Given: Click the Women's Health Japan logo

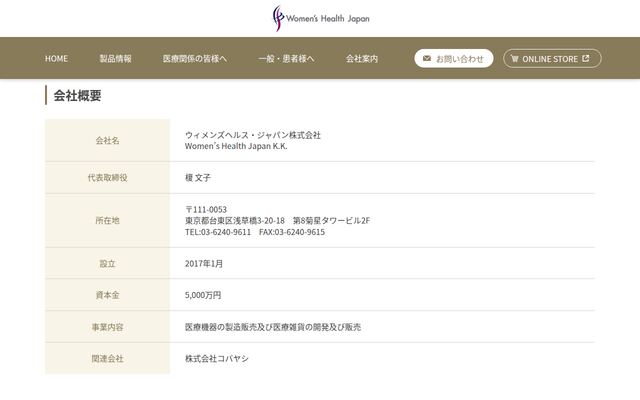Looking at the screenshot, I should pos(321,18).
